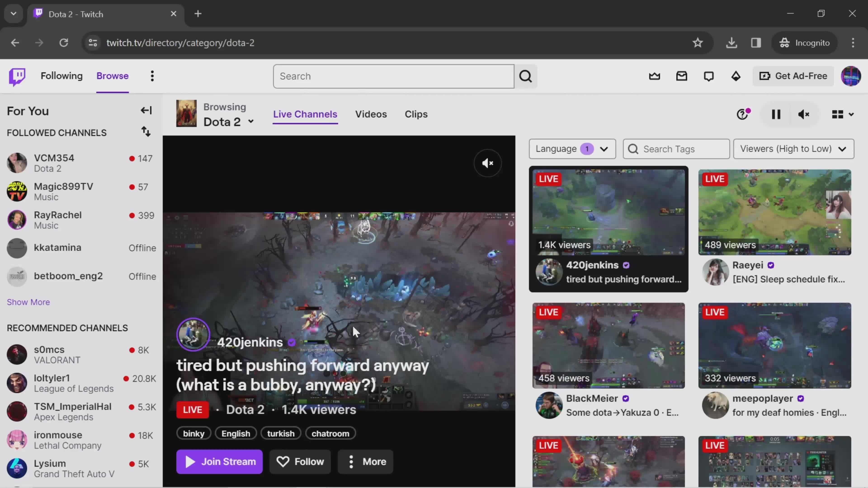Open the meepoplayer stream thumbnail

coord(775,345)
